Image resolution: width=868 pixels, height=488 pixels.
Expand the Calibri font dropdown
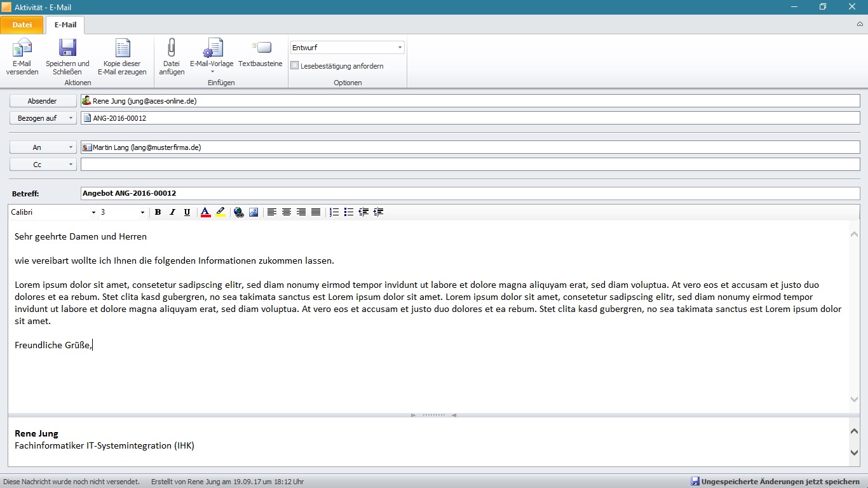pyautogui.click(x=93, y=212)
